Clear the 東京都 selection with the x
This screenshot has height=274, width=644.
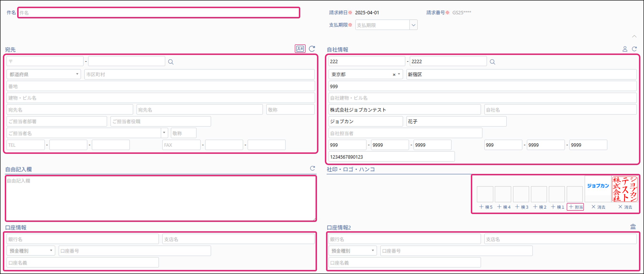[x=394, y=75]
